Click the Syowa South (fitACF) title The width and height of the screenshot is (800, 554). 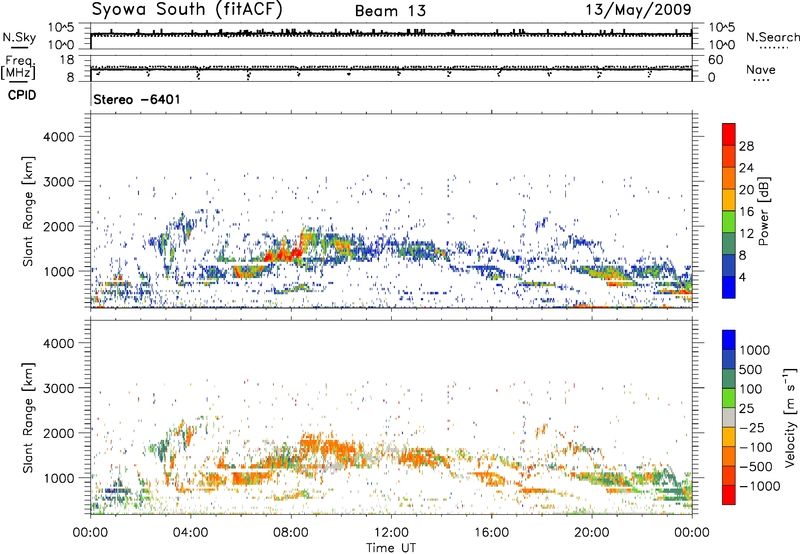(187, 9)
